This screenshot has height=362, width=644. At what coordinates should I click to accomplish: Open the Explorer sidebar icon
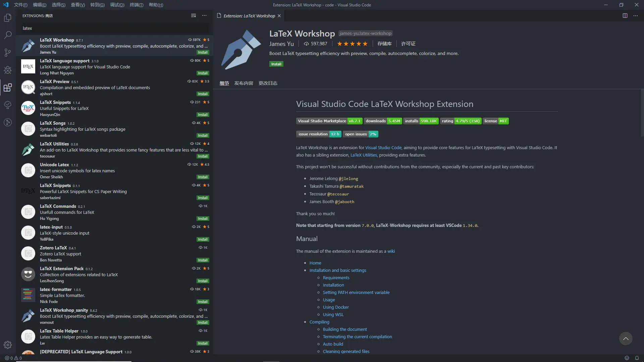pos(7,18)
